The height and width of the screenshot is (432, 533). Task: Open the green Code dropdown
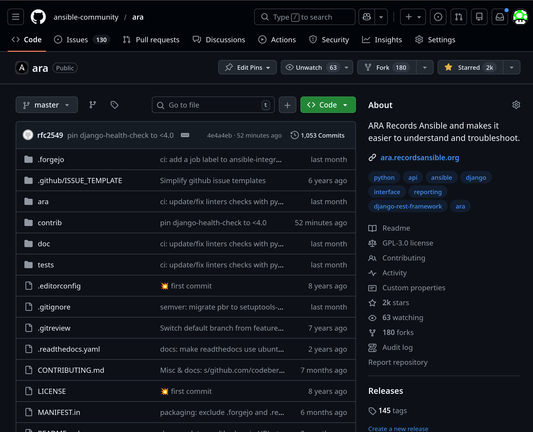point(328,105)
